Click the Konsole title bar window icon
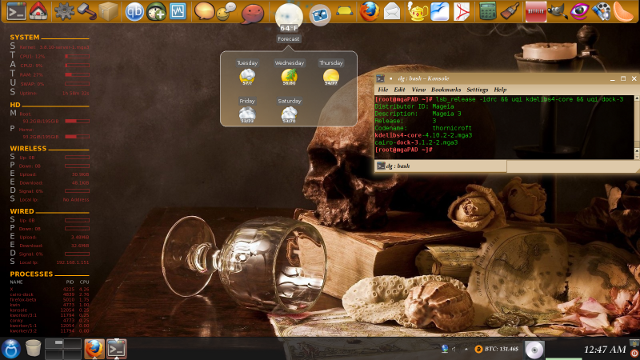 click(x=380, y=78)
